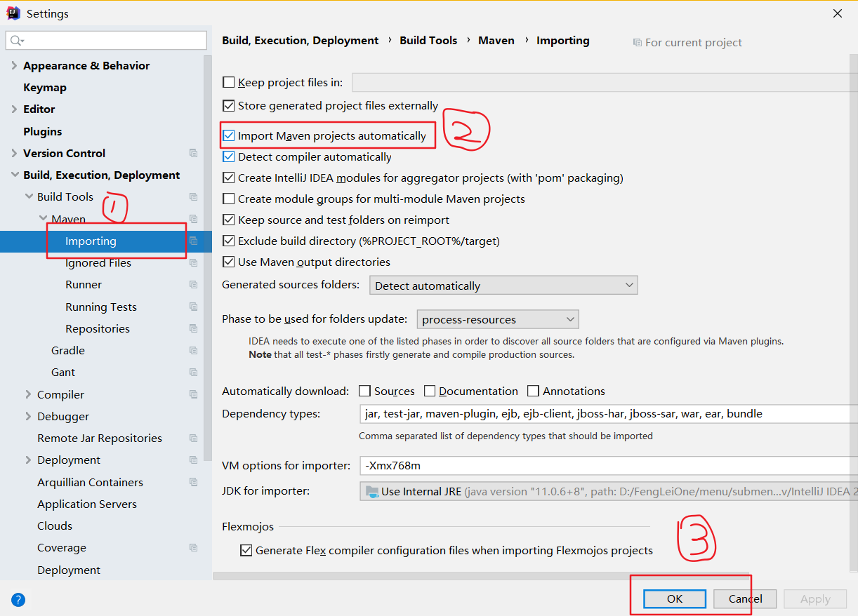Expand Deployment tree node with arrow
Screen dimensions: 858x616
click(x=28, y=460)
